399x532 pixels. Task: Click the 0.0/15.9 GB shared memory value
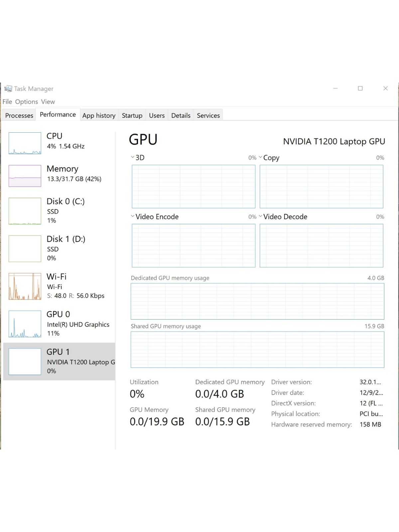coord(222,422)
